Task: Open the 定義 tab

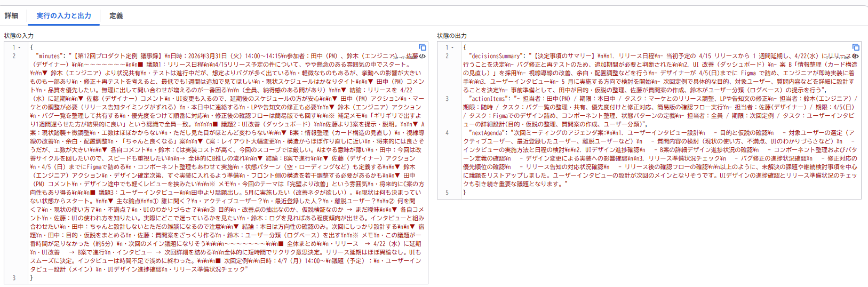Action: click(116, 16)
